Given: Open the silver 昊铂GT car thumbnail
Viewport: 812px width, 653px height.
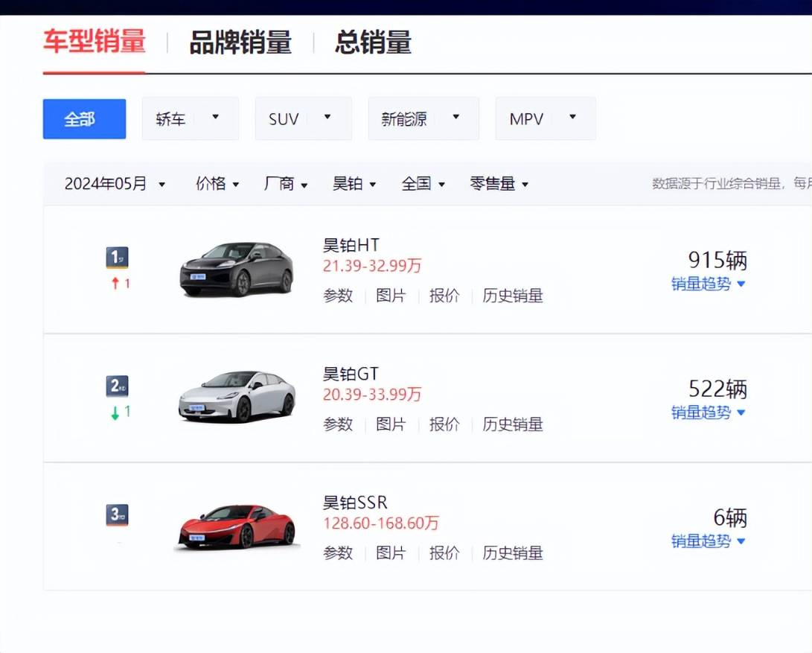Looking at the screenshot, I should [x=237, y=398].
